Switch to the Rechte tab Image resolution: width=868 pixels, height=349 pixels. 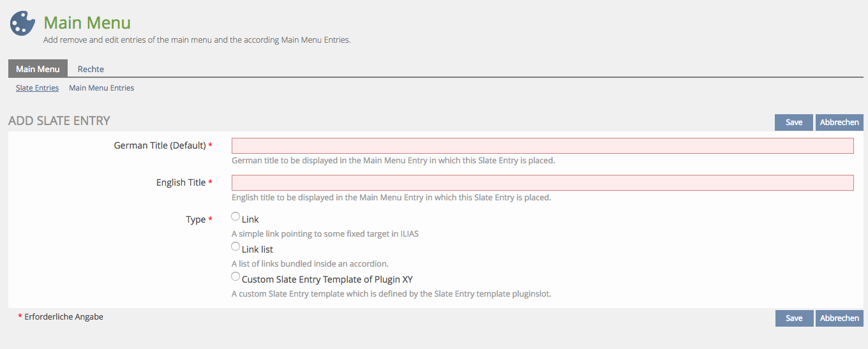tap(91, 69)
